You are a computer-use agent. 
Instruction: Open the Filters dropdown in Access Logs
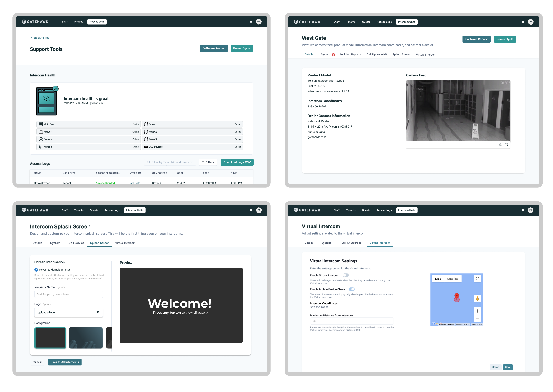tap(208, 162)
